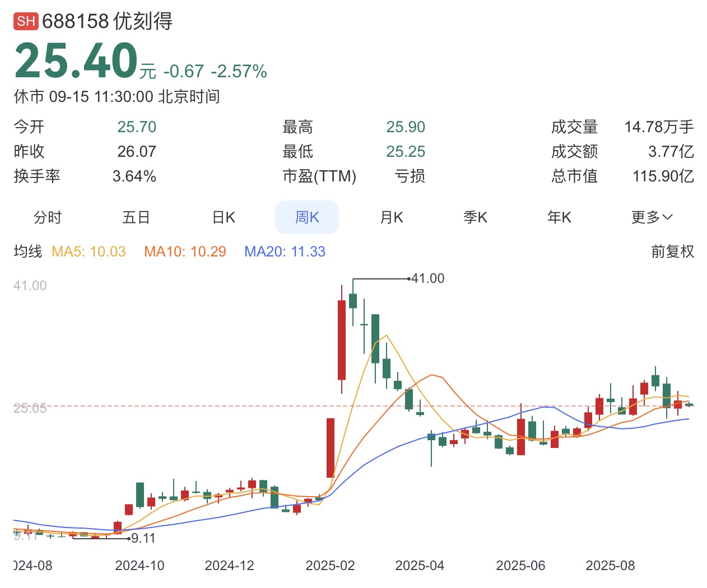Image resolution: width=707 pixels, height=588 pixels.
Task: Click the 市盈(TTM) value 亏损
Action: 410,176
